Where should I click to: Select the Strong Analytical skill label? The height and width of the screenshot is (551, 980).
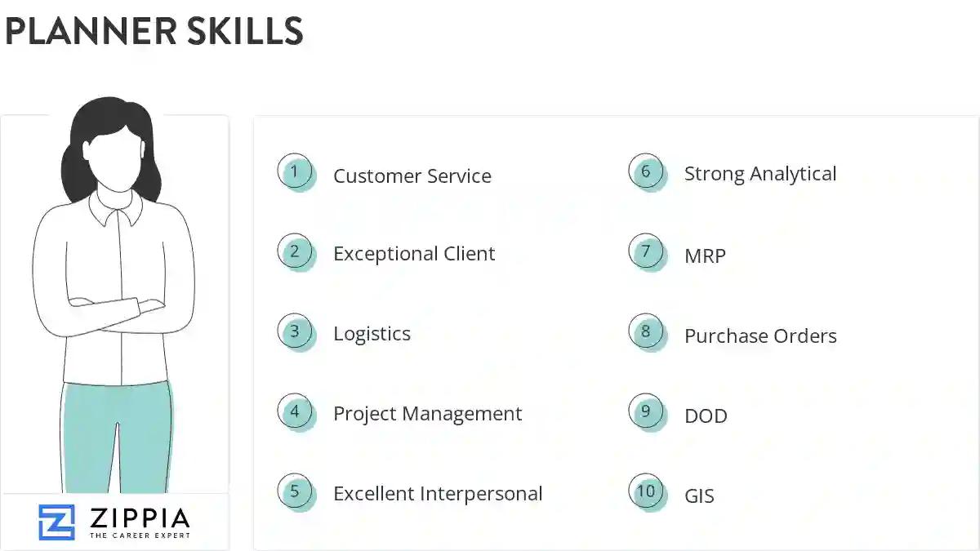(x=760, y=174)
